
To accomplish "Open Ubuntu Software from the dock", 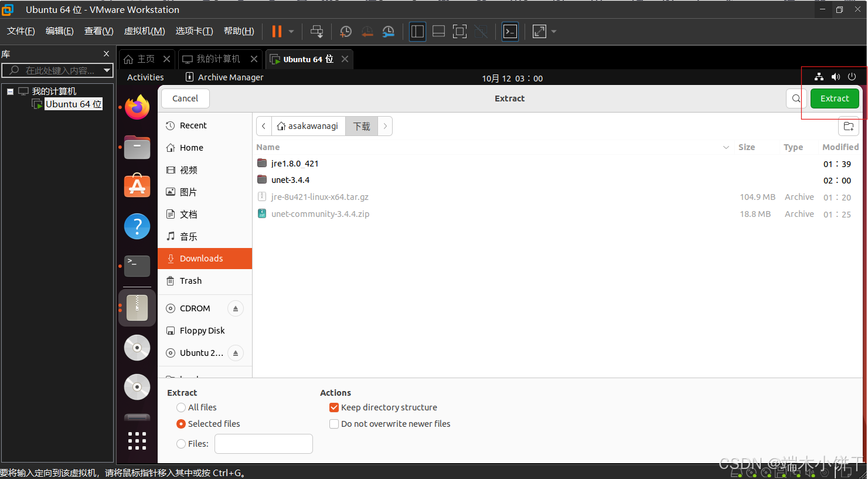I will 137,186.
